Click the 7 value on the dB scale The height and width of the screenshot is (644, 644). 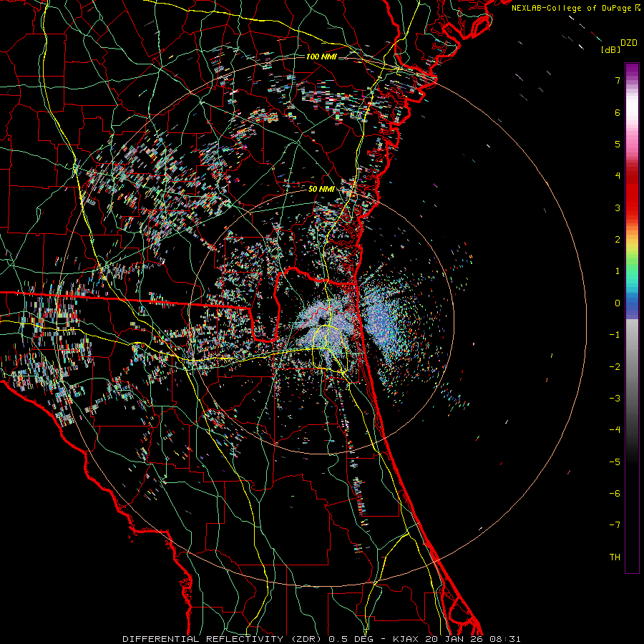point(618,80)
